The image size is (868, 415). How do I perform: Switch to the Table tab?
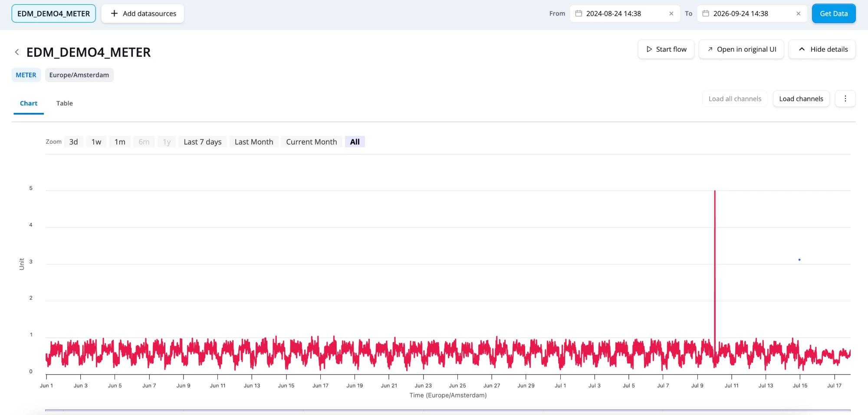(x=64, y=103)
